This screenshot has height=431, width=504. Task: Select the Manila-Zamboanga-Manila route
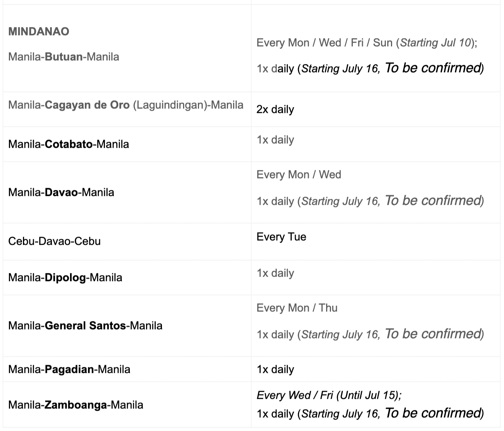coord(76,405)
